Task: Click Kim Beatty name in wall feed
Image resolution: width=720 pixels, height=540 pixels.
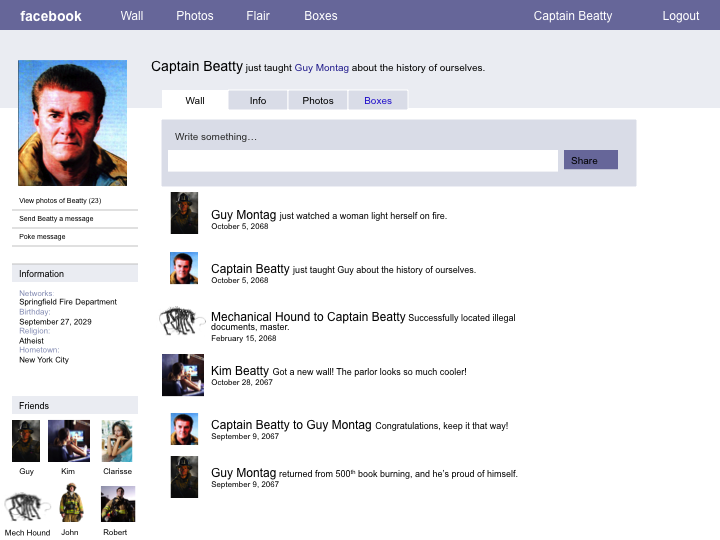Action: [240, 371]
